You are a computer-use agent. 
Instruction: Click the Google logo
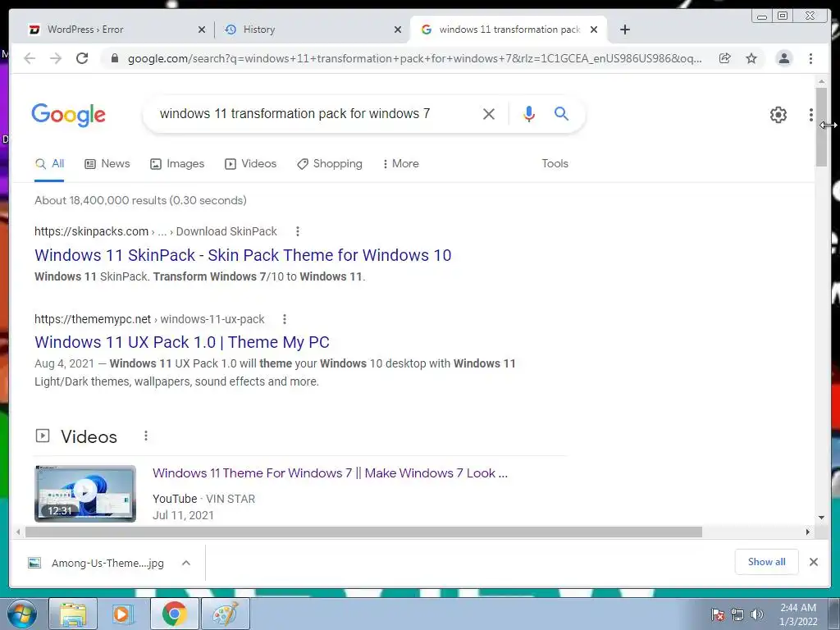coord(69,114)
